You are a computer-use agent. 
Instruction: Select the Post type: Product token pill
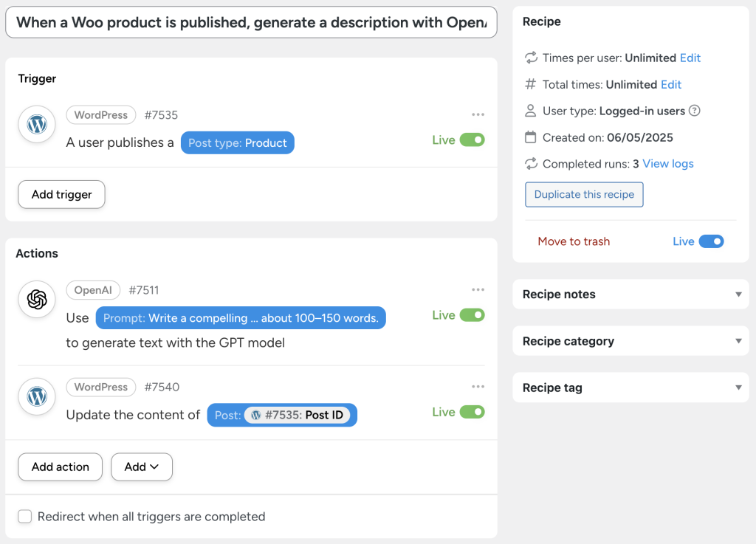237,143
